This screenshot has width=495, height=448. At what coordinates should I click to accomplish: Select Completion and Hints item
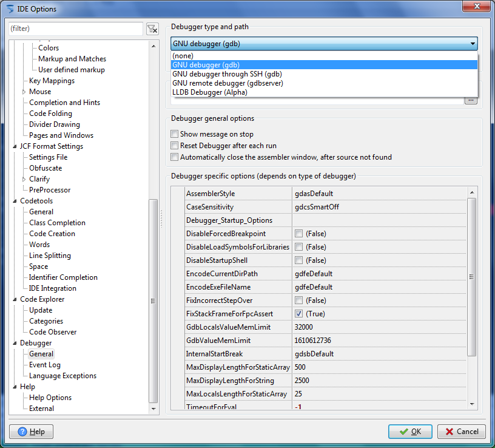(64, 103)
